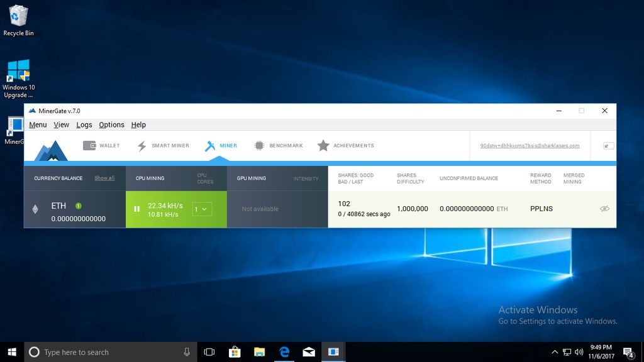
Task: Open the Options menu
Action: [111, 124]
